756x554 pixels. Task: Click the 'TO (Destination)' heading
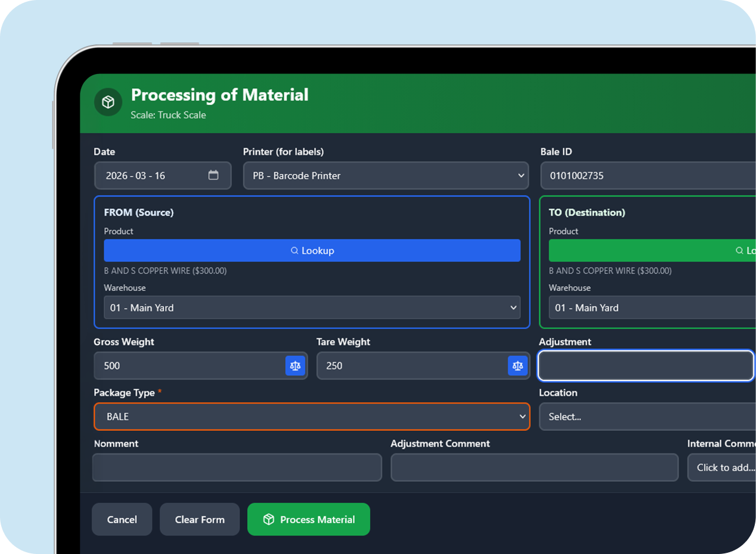tap(587, 212)
